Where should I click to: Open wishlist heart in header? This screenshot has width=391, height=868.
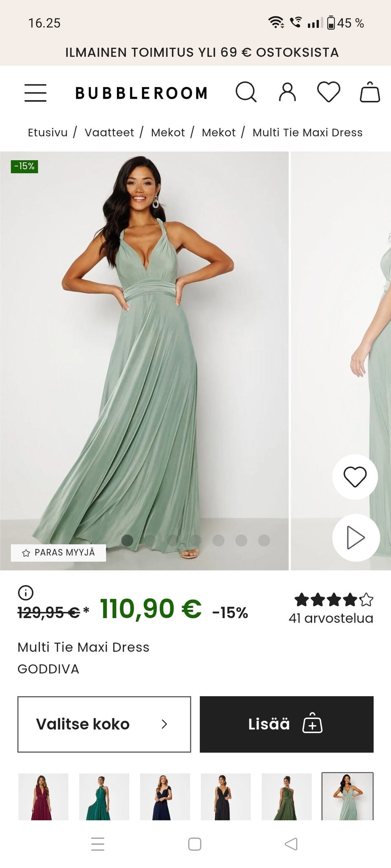click(329, 92)
